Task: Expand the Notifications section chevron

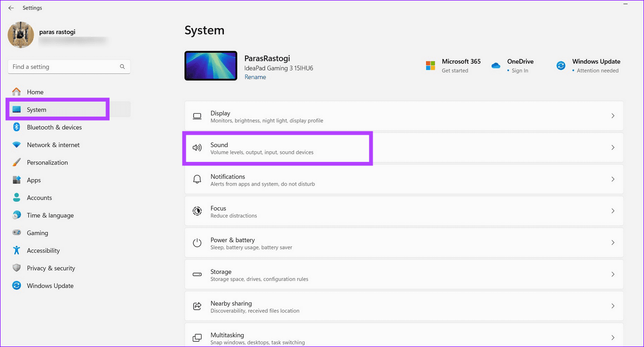Action: (x=613, y=179)
